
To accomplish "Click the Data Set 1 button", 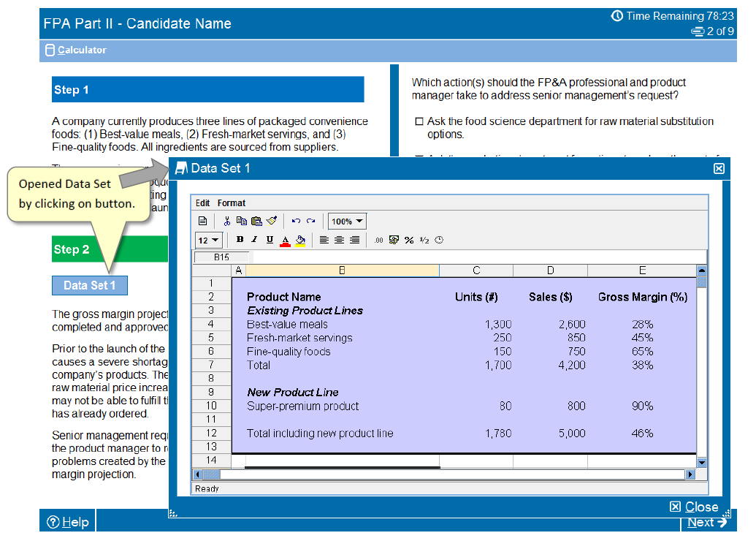I will click(x=89, y=285).
